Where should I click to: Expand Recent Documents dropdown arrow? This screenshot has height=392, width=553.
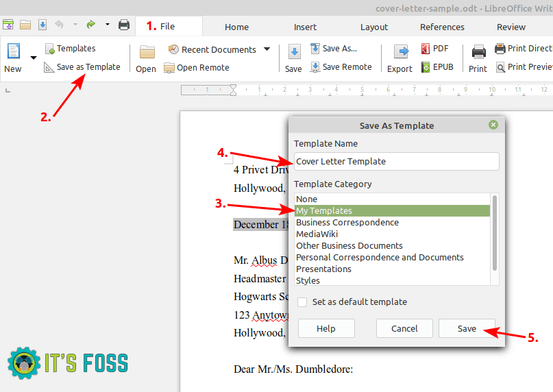tap(267, 49)
